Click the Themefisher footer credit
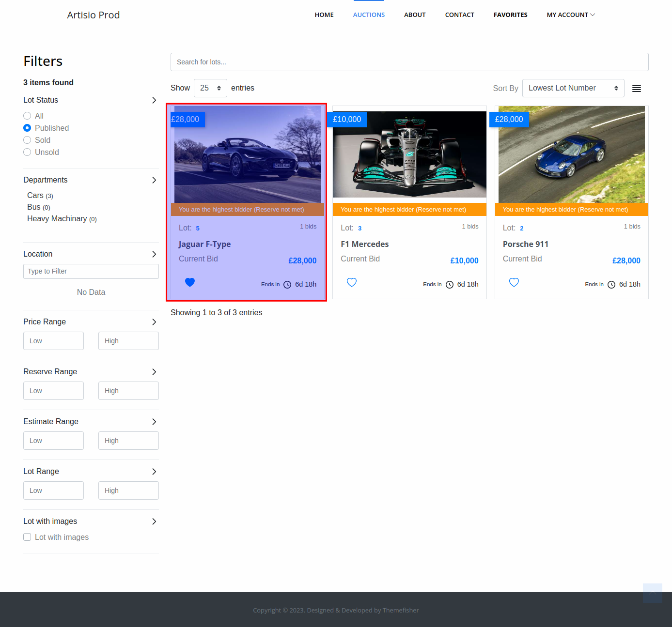This screenshot has width=672, height=627. [x=401, y=610]
